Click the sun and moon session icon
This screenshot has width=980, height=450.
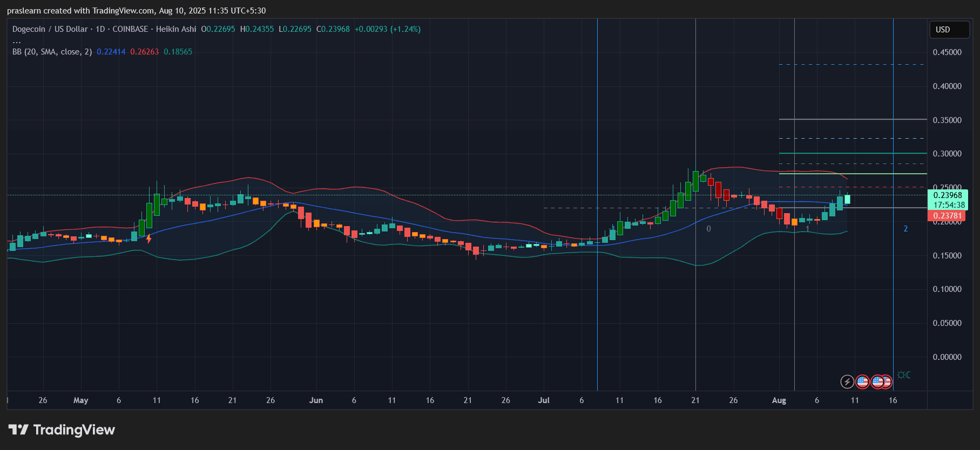coord(903,375)
